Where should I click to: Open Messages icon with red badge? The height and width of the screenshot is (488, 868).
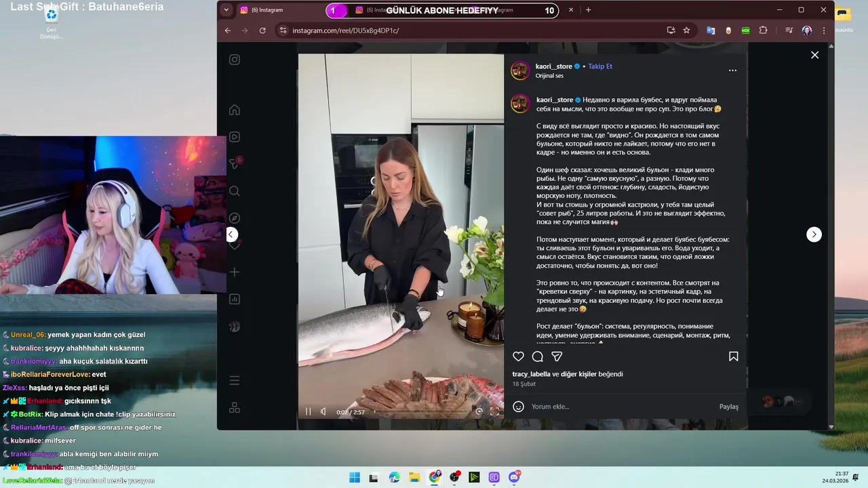[235, 163]
